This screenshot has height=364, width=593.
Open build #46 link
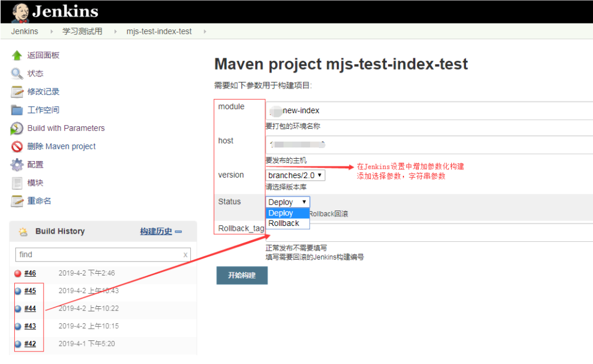[x=30, y=273]
